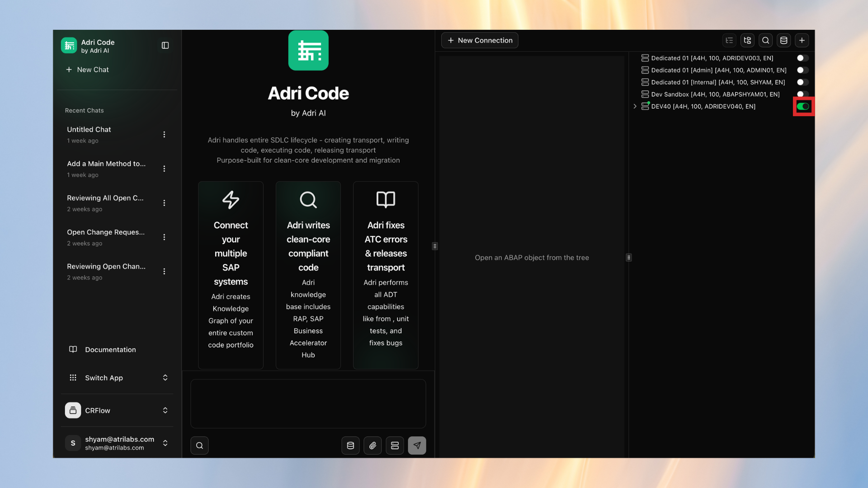Screen dimensions: 868x488
Task: Expand the DEV40 connection tree node
Action: (x=635, y=107)
